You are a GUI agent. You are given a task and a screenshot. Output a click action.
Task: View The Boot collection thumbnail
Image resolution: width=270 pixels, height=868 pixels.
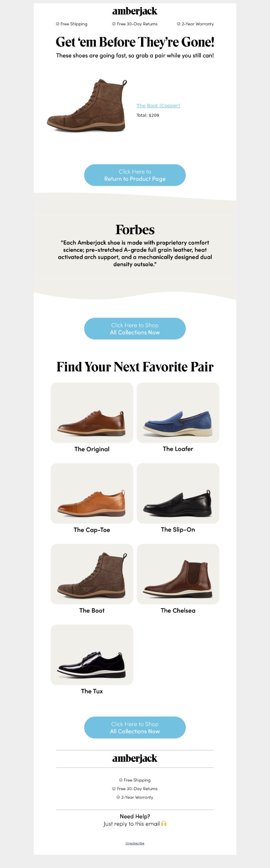point(92,574)
